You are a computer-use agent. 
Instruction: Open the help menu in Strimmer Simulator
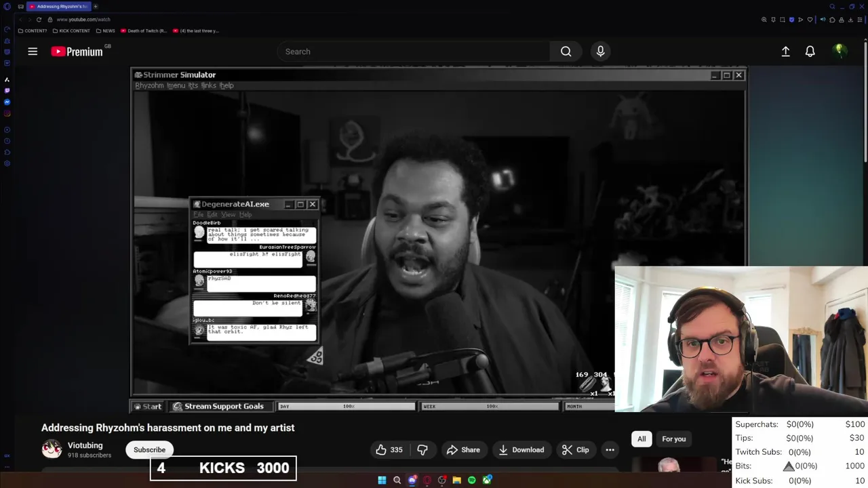(x=226, y=85)
